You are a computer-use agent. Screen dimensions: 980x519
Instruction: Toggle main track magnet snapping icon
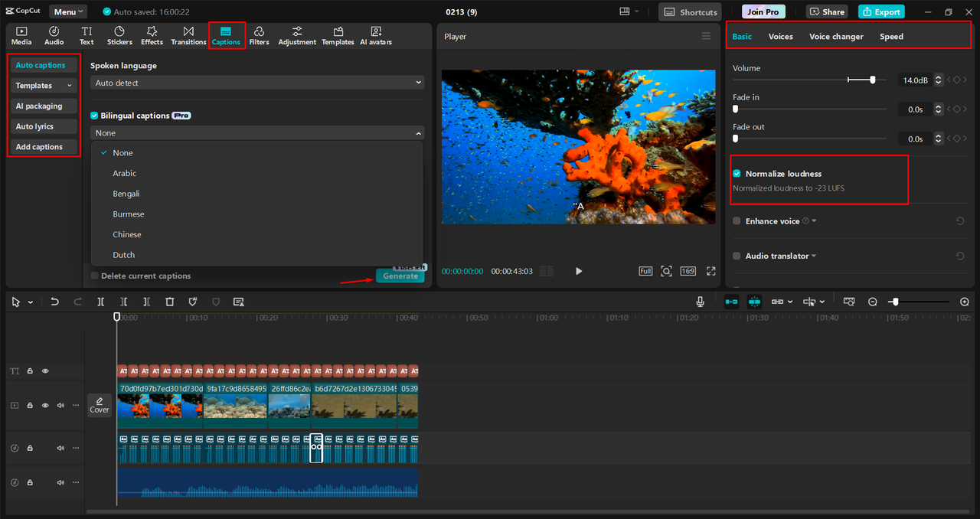[x=731, y=302]
